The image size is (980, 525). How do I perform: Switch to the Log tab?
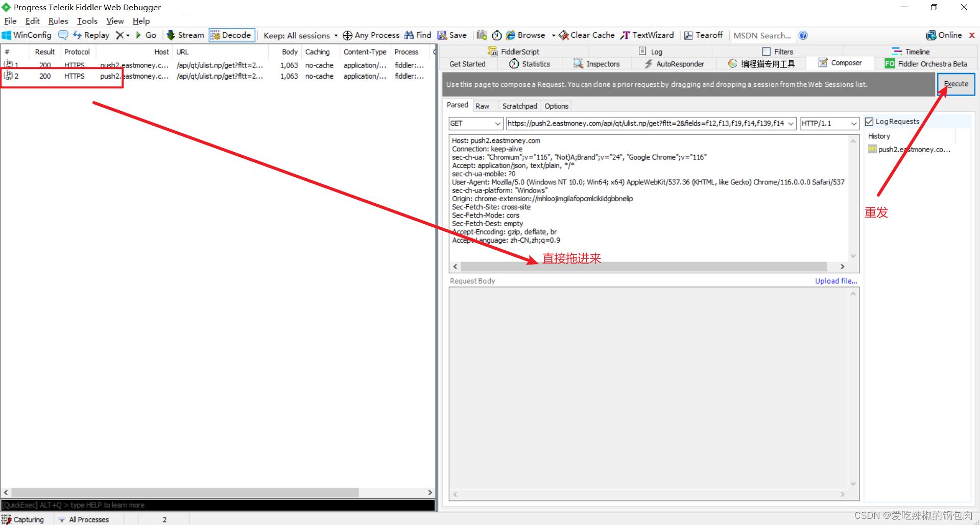[x=651, y=52]
